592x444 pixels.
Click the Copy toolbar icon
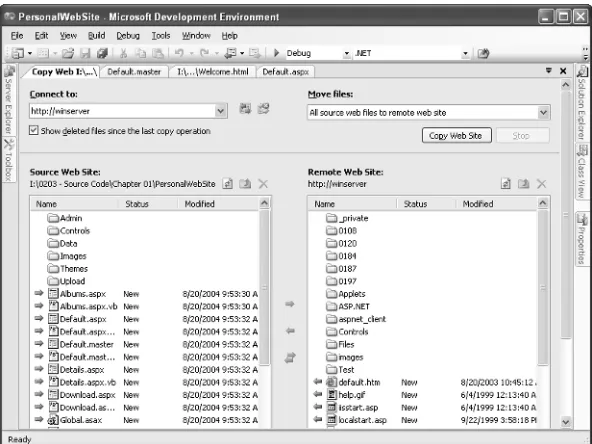[141, 53]
